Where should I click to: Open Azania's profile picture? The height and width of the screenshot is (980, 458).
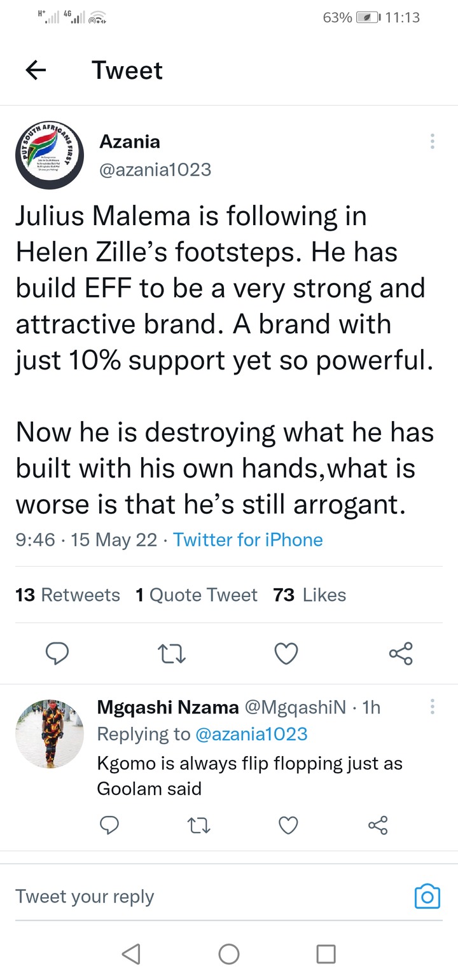[50, 155]
